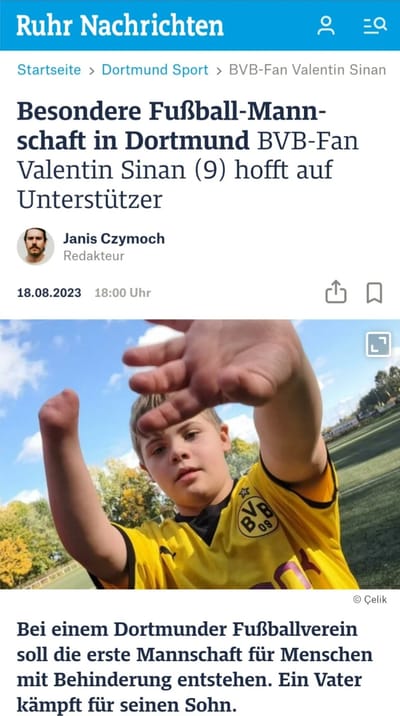This screenshot has width=400, height=716.
Task: Open Janis Czymoch's author avatar
Action: pos(36,246)
